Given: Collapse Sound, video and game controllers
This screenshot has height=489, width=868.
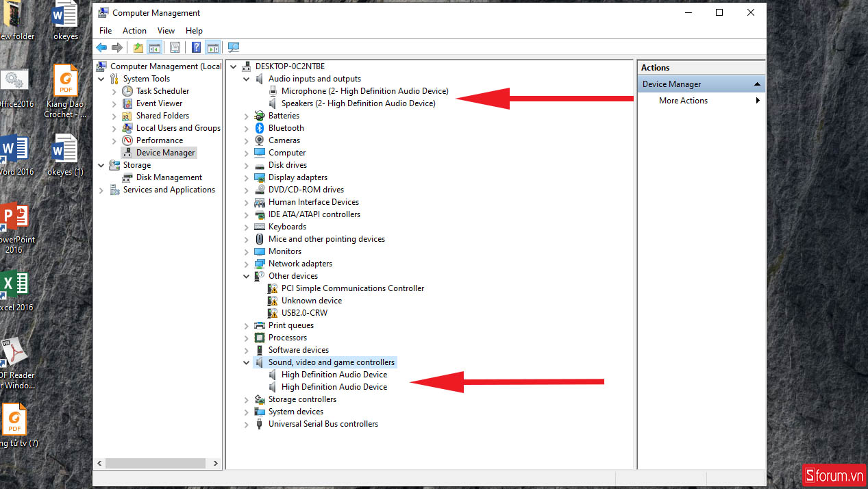Looking at the screenshot, I should pyautogui.click(x=247, y=362).
